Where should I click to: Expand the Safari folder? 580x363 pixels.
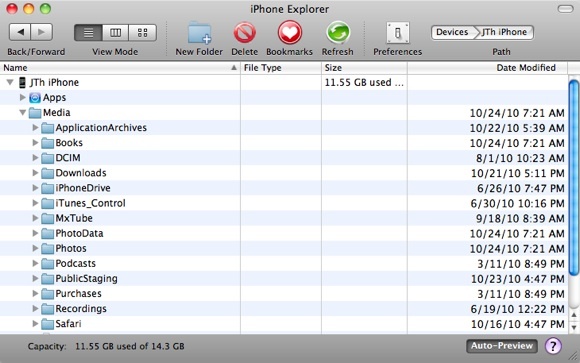click(35, 324)
